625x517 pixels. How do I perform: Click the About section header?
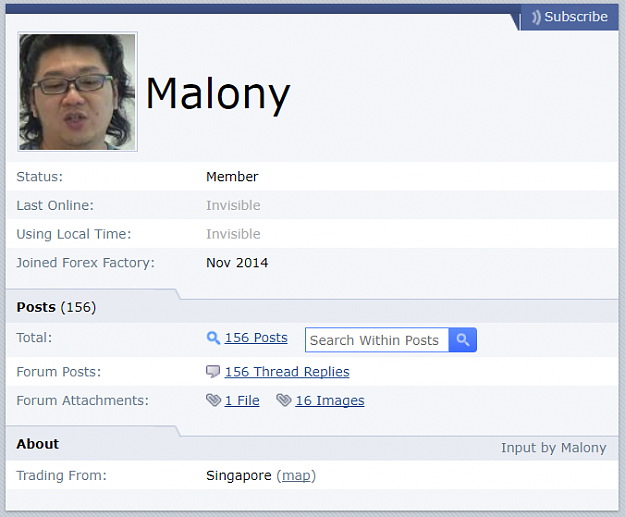37,444
